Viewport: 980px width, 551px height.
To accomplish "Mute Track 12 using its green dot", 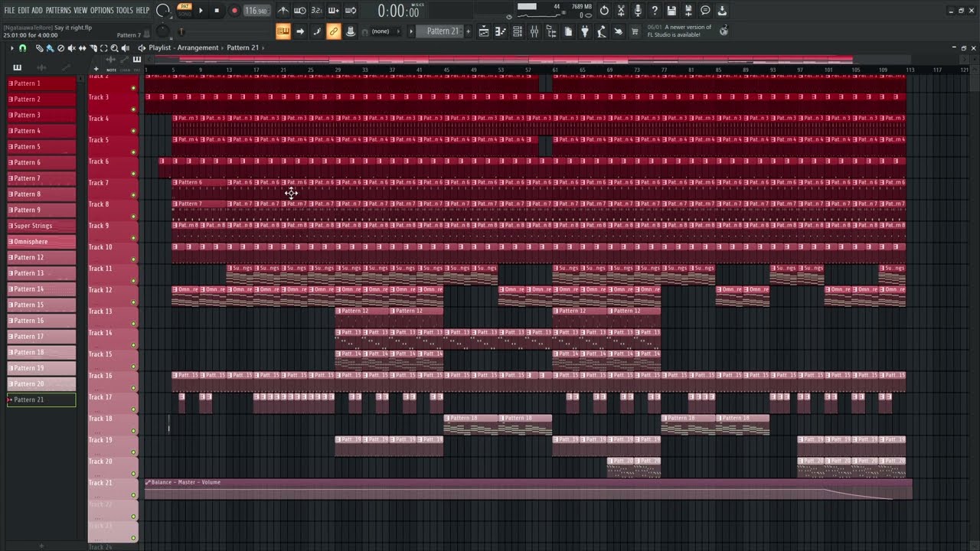I will click(133, 302).
